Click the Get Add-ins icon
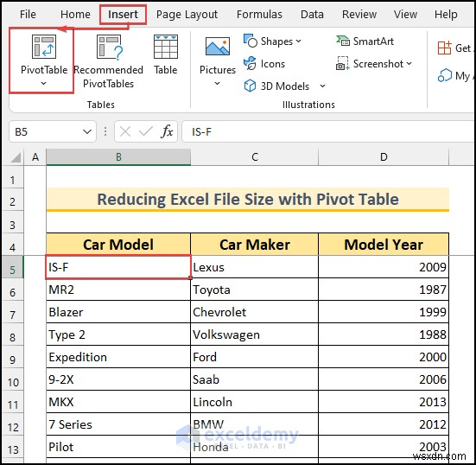Image resolution: width=476 pixels, height=465 pixels. (444, 48)
